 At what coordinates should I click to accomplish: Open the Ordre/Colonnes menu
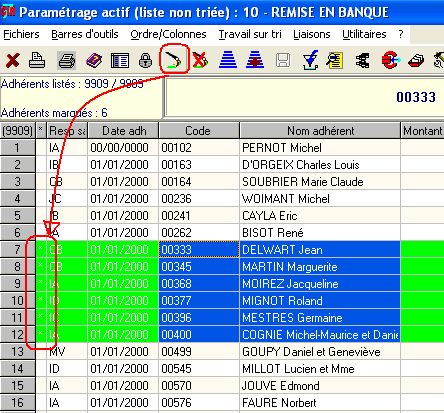click(168, 34)
